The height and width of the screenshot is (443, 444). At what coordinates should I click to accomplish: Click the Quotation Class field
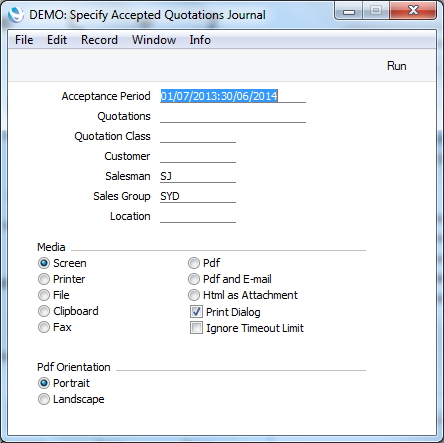(198, 136)
